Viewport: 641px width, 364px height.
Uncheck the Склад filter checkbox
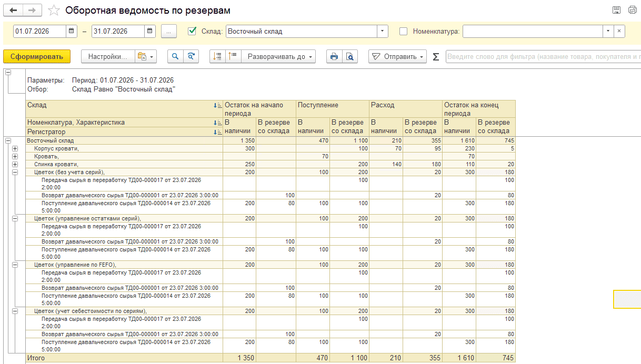tap(192, 31)
